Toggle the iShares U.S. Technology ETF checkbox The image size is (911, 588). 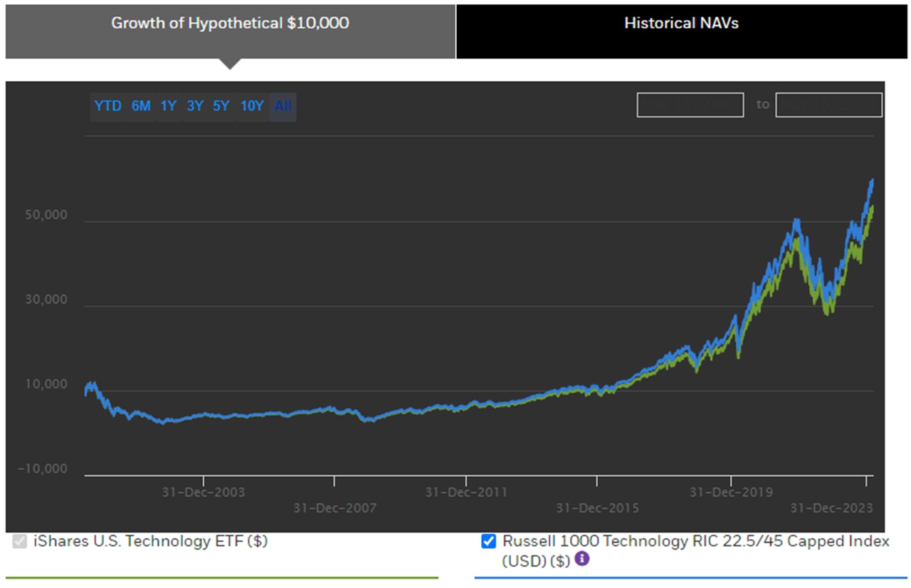[x=20, y=542]
